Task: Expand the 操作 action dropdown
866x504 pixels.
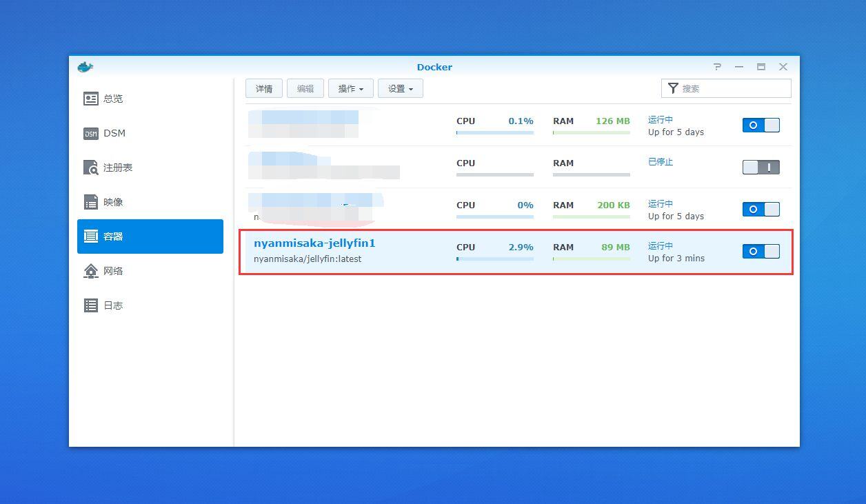Action: (x=350, y=88)
